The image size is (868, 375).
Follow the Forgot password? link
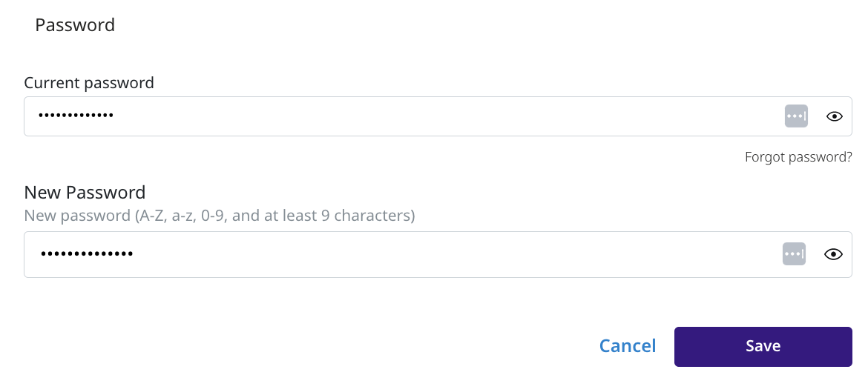pyautogui.click(x=798, y=157)
